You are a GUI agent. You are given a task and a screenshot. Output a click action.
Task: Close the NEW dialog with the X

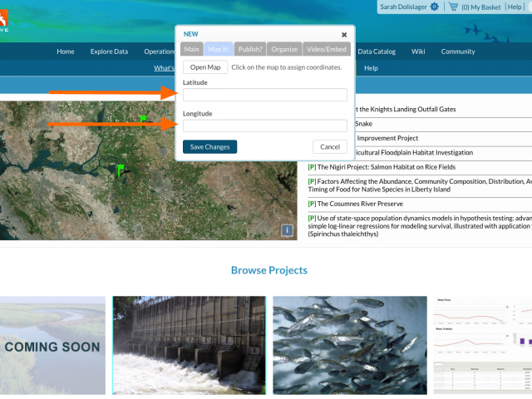point(344,35)
